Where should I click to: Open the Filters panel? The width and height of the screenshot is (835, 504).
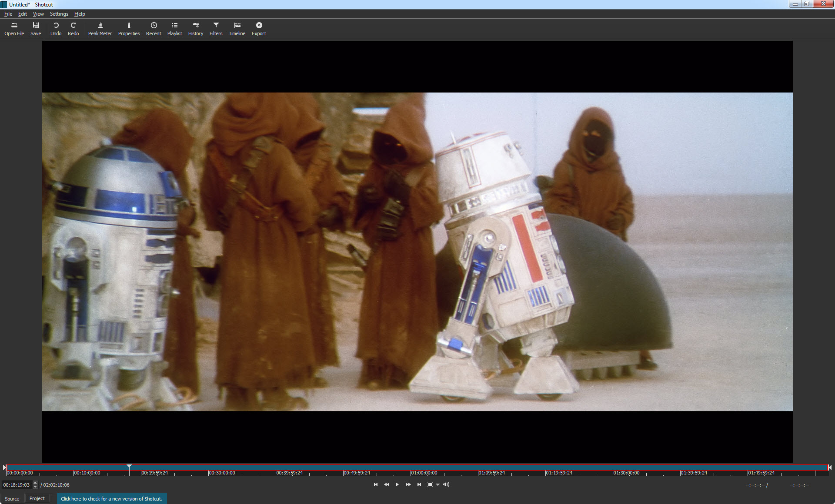click(216, 29)
